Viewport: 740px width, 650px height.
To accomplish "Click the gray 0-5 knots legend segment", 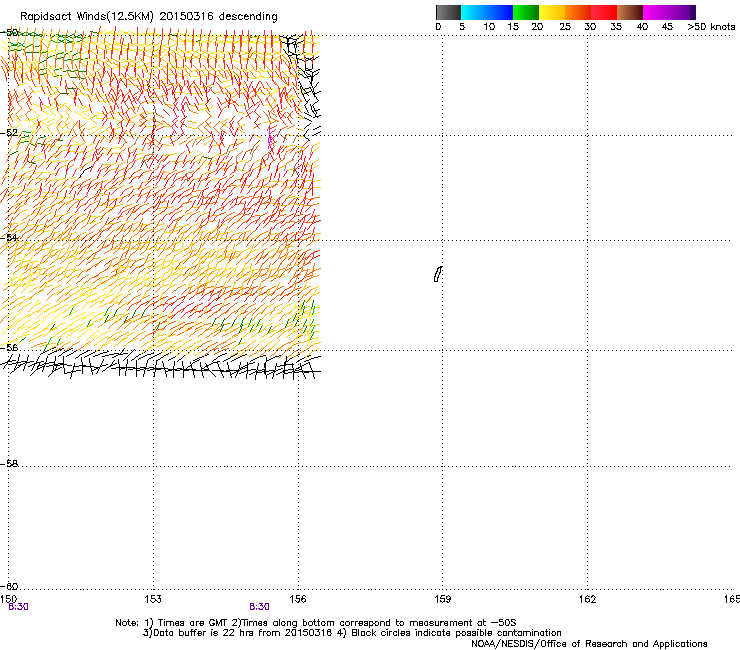I will coord(448,12).
